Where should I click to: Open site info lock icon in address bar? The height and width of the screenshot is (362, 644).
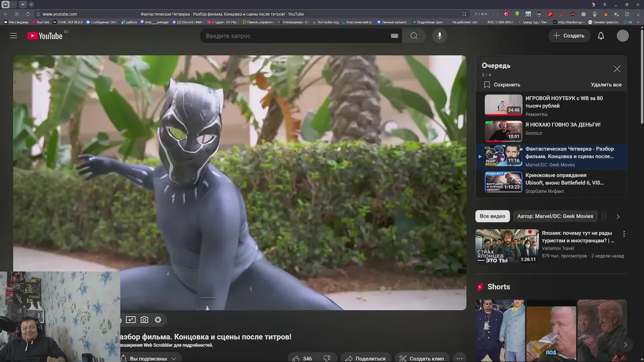click(x=37, y=14)
